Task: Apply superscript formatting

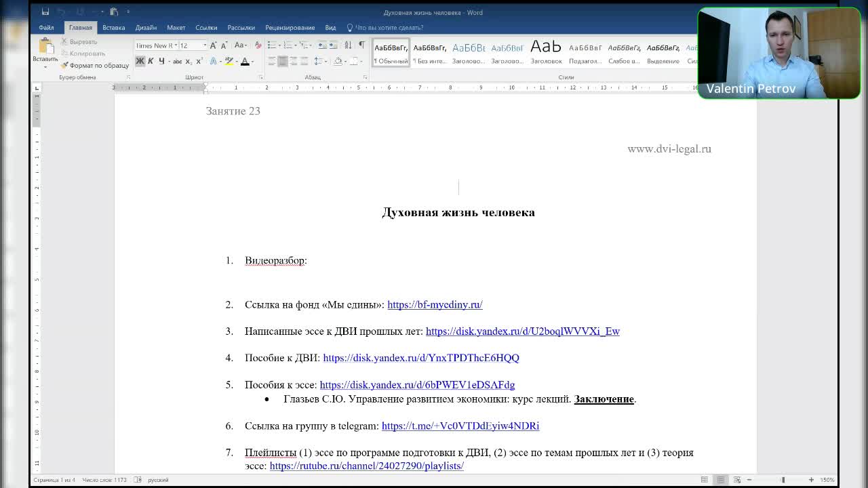Action: [199, 61]
